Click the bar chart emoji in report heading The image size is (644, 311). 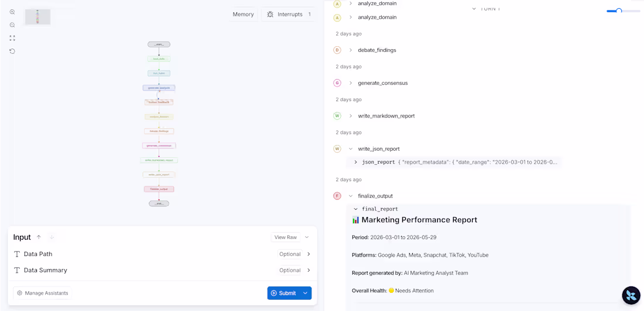click(356, 220)
